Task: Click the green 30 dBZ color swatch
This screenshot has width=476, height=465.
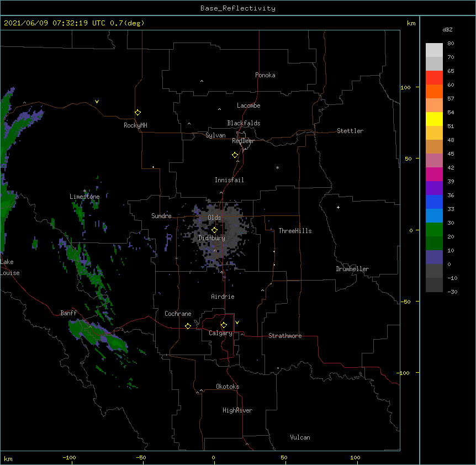Action: click(434, 230)
